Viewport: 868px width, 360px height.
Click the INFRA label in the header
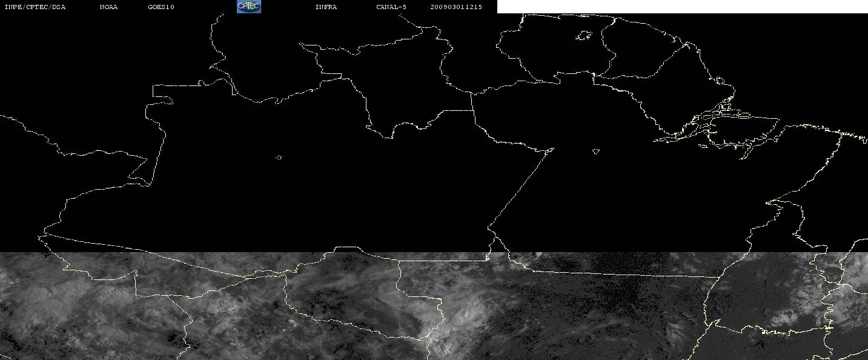(x=326, y=7)
